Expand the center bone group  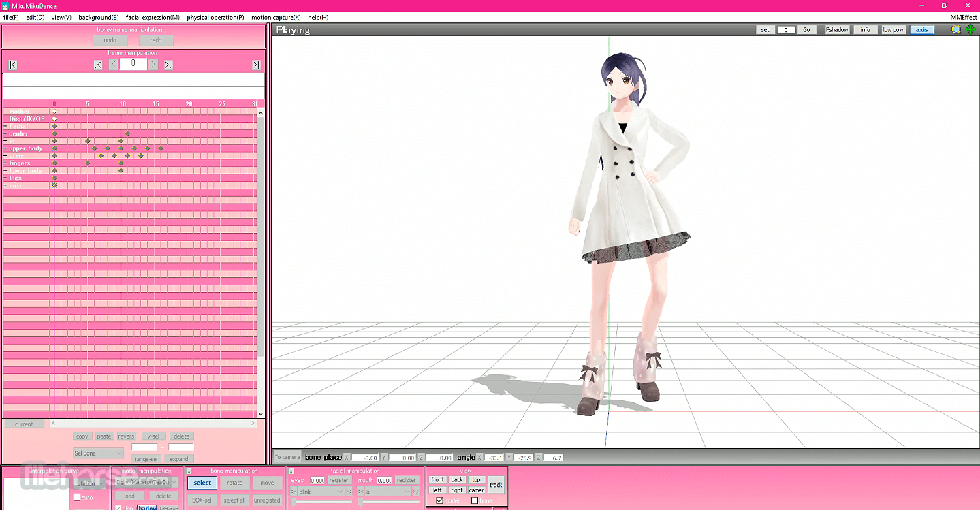pos(5,134)
